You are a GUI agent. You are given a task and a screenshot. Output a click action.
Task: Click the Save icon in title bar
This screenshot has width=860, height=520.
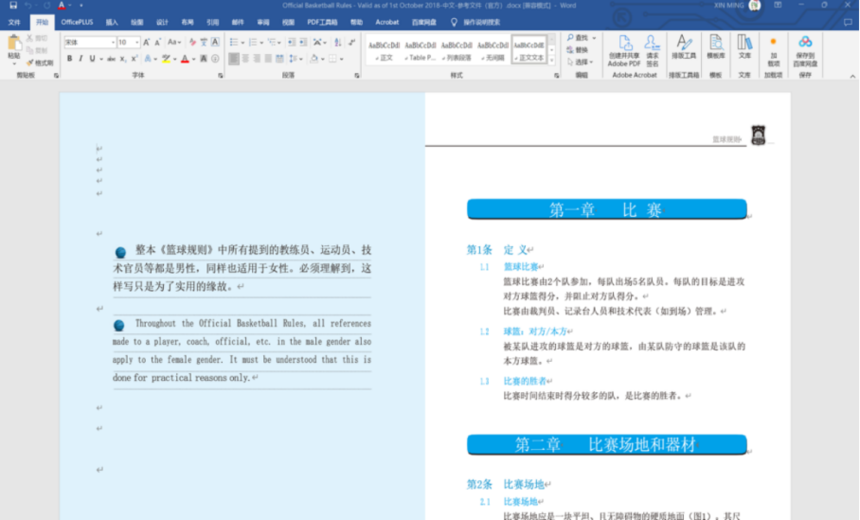coord(13,5)
